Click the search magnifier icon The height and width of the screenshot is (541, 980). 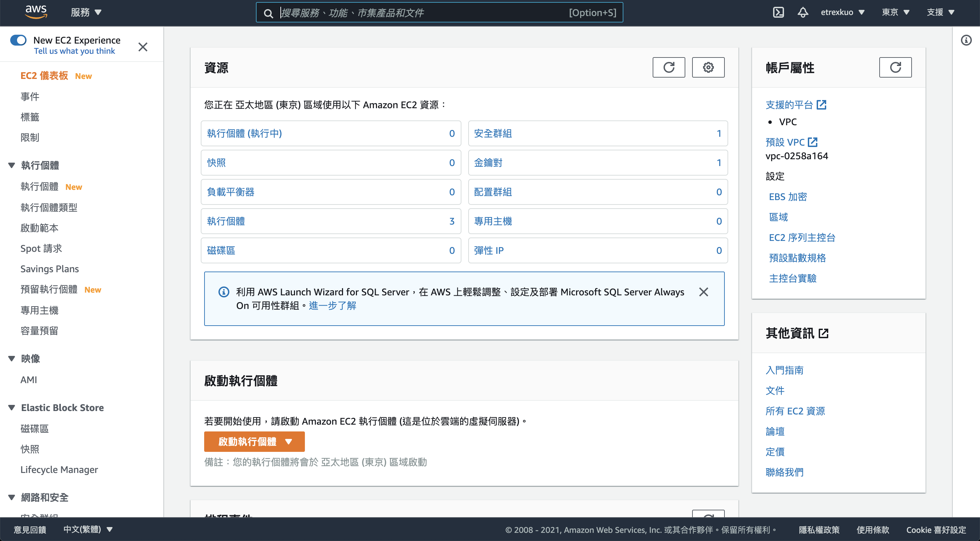268,13
